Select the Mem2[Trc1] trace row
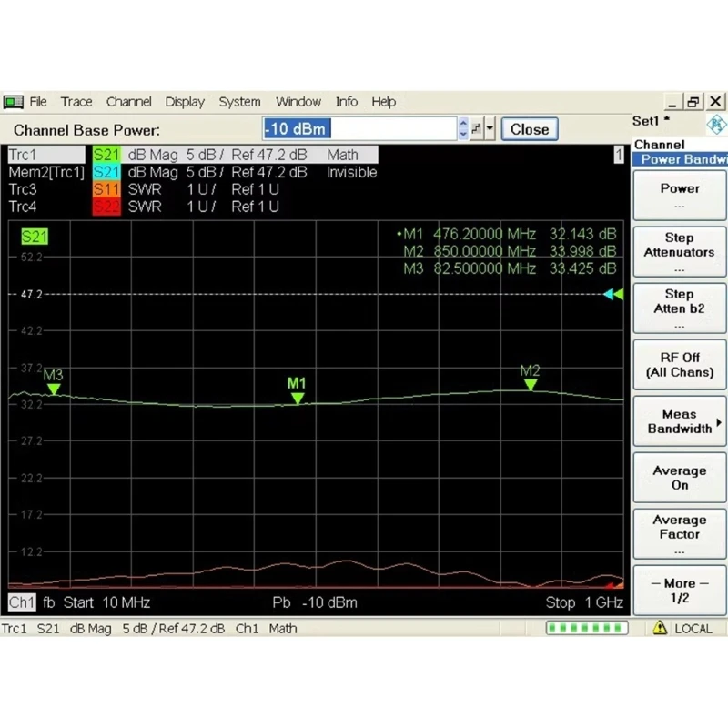The width and height of the screenshot is (728, 728). [x=193, y=172]
